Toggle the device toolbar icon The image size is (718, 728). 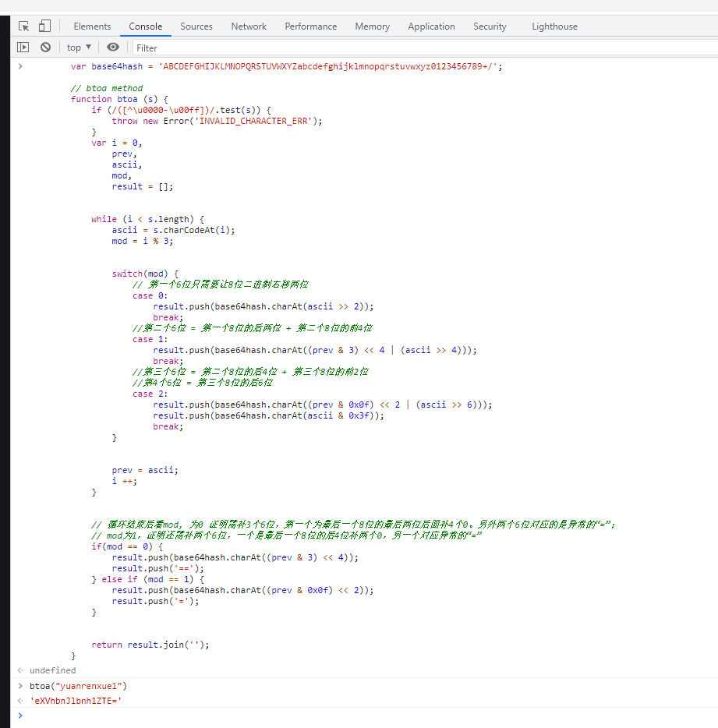point(44,26)
